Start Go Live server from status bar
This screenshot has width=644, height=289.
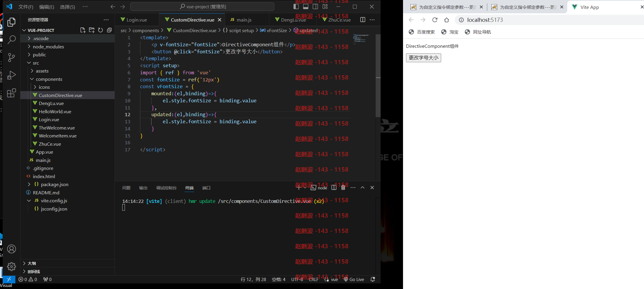(x=354, y=279)
